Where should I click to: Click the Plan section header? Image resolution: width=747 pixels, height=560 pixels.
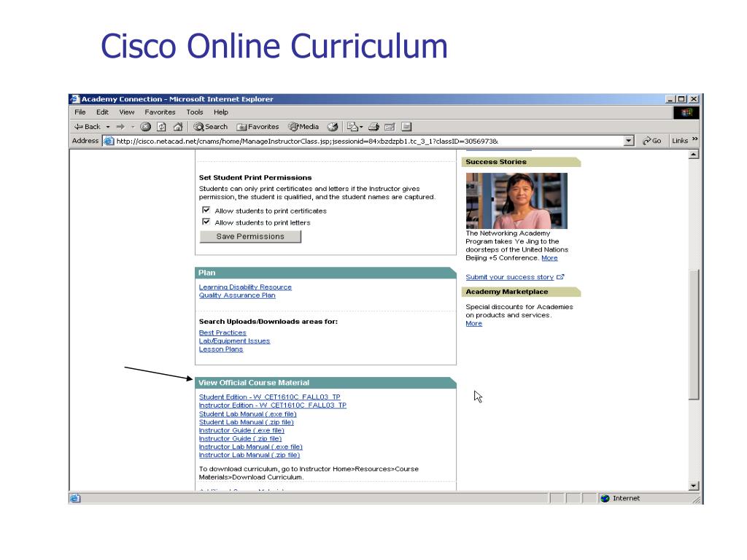click(x=325, y=273)
